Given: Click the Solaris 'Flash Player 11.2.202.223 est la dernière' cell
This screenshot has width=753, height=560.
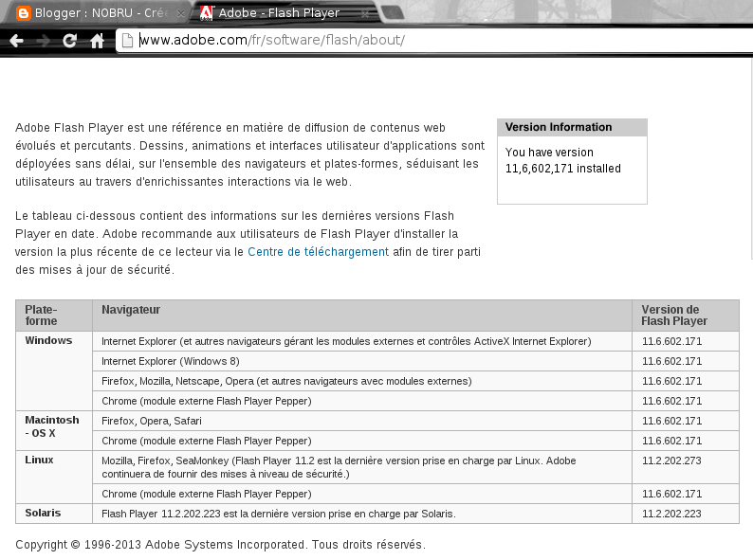Looking at the screenshot, I should 362,514.
